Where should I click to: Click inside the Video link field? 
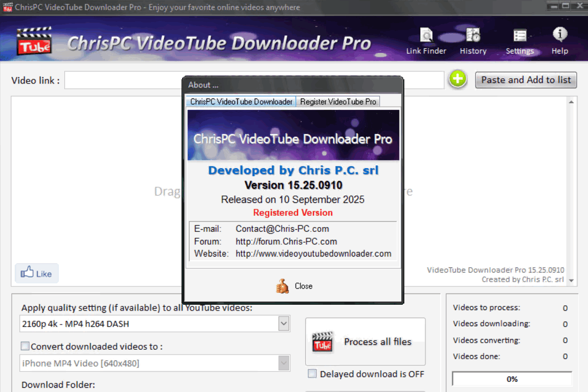(x=254, y=80)
